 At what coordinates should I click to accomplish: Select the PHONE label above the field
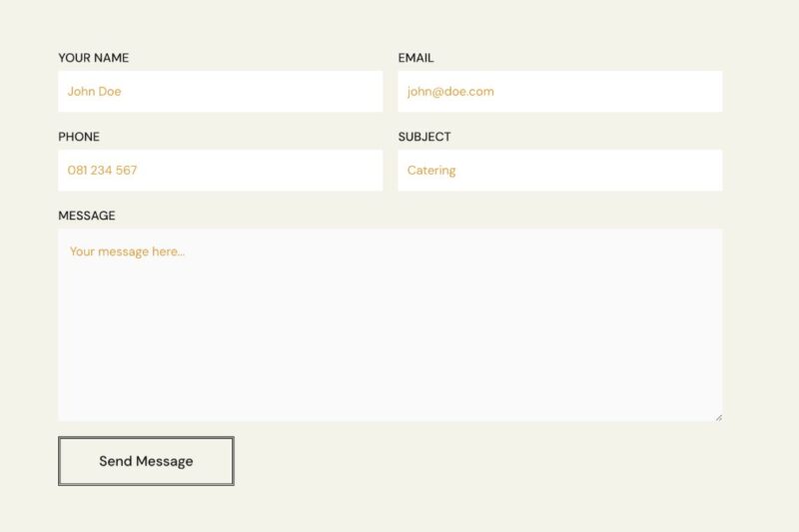click(79, 137)
